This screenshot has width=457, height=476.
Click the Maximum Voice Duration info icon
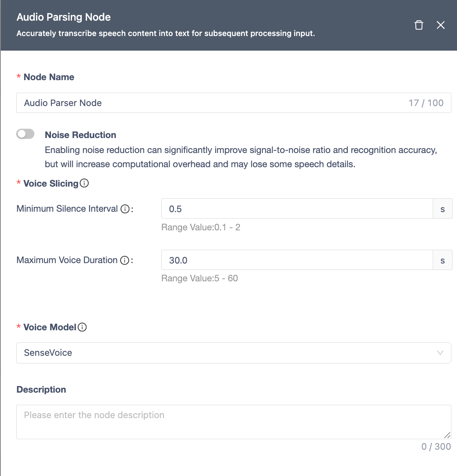[x=125, y=260]
